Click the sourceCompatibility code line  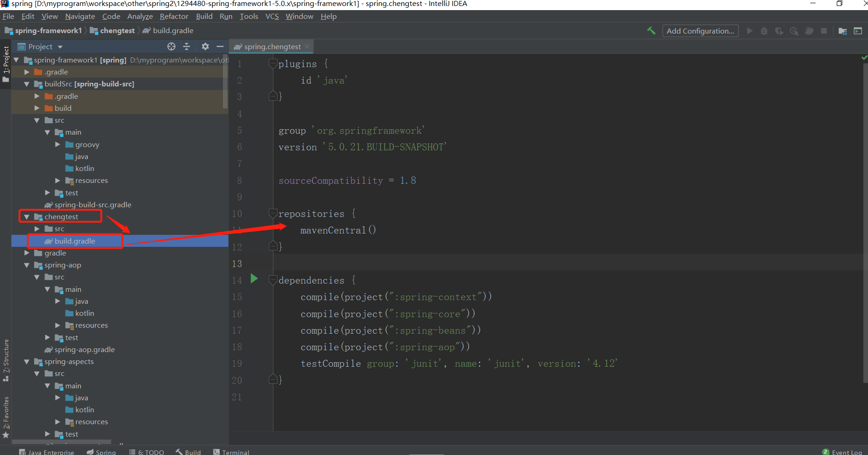coord(347,181)
